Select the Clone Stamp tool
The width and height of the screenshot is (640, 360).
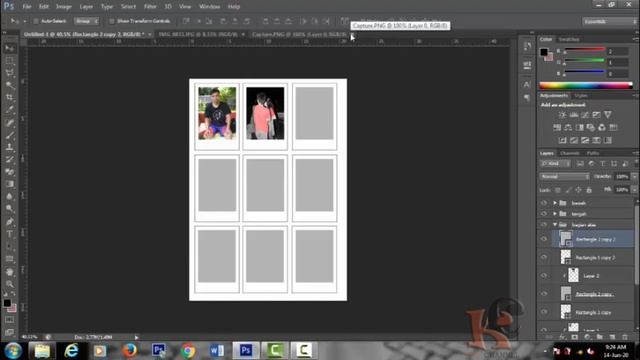click(9, 147)
